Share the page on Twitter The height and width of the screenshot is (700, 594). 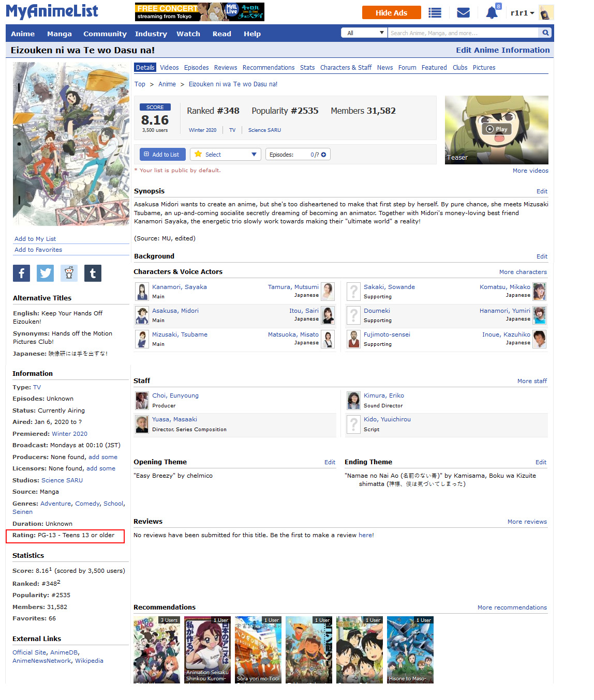[x=45, y=273]
